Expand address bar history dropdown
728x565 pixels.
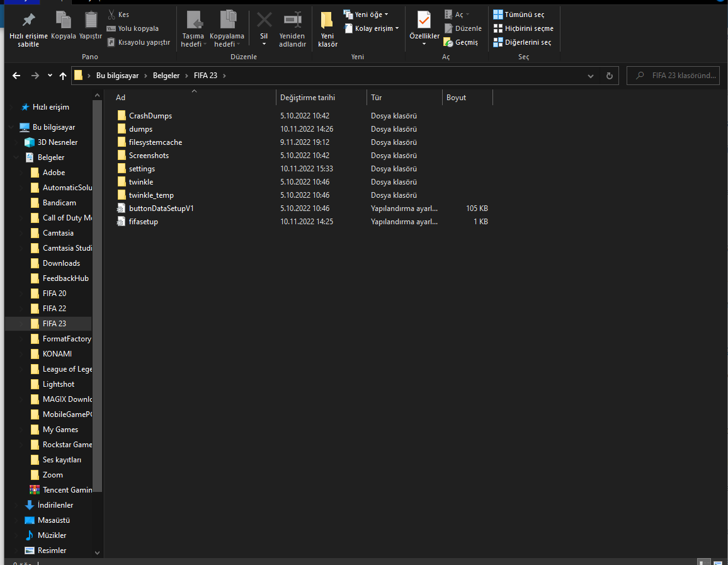coord(590,76)
